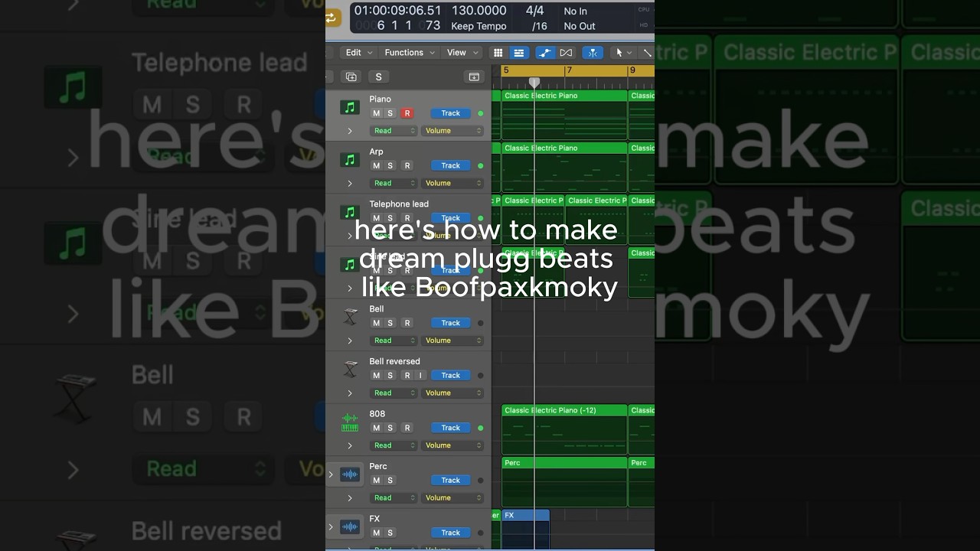Toggle the yellow Cycle mode button

[x=333, y=18]
